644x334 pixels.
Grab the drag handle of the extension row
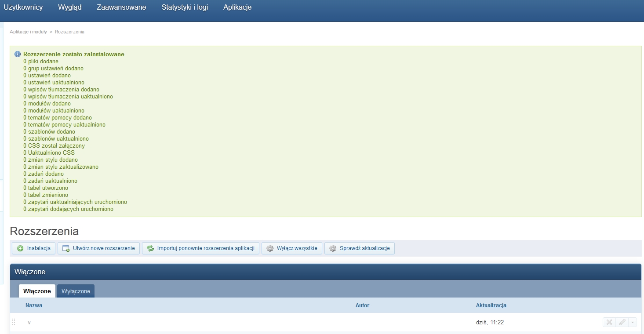click(14, 322)
